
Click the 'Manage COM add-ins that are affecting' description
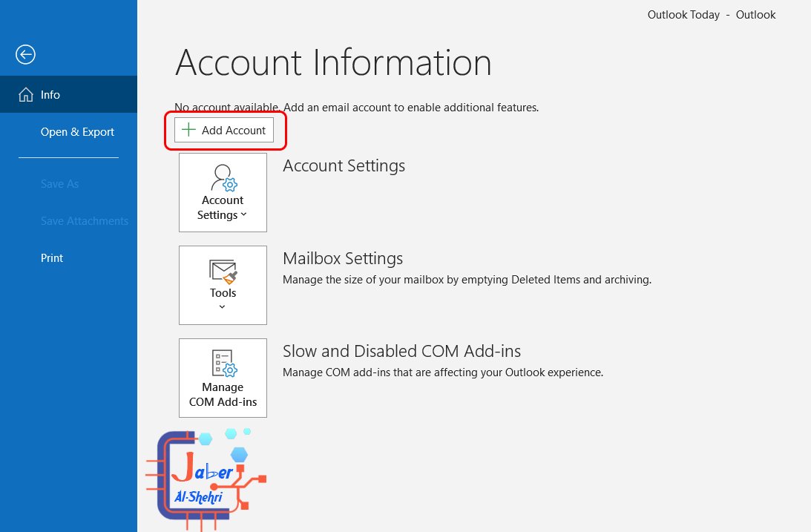pyautogui.click(x=443, y=372)
